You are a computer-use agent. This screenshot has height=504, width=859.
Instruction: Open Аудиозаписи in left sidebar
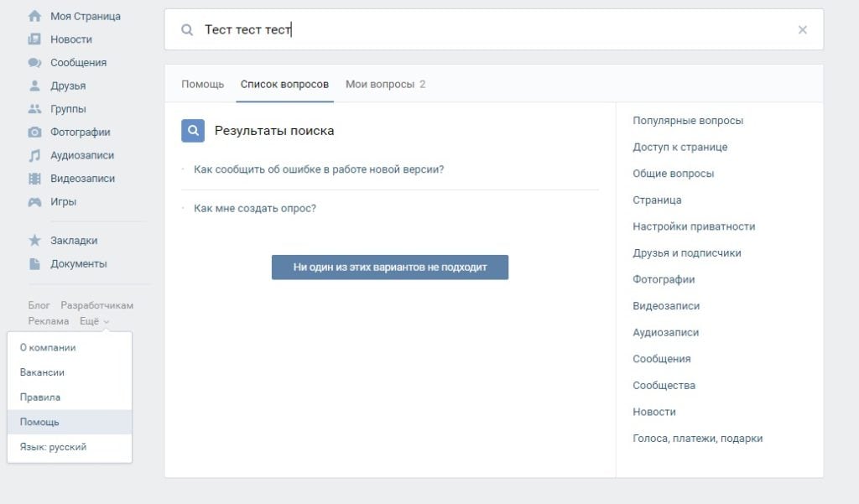tap(82, 155)
